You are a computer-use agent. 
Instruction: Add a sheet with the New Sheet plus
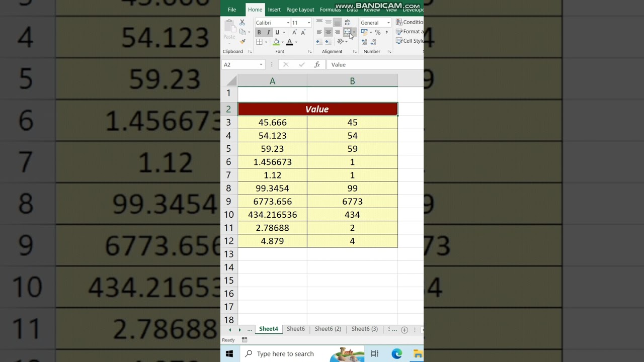click(404, 330)
